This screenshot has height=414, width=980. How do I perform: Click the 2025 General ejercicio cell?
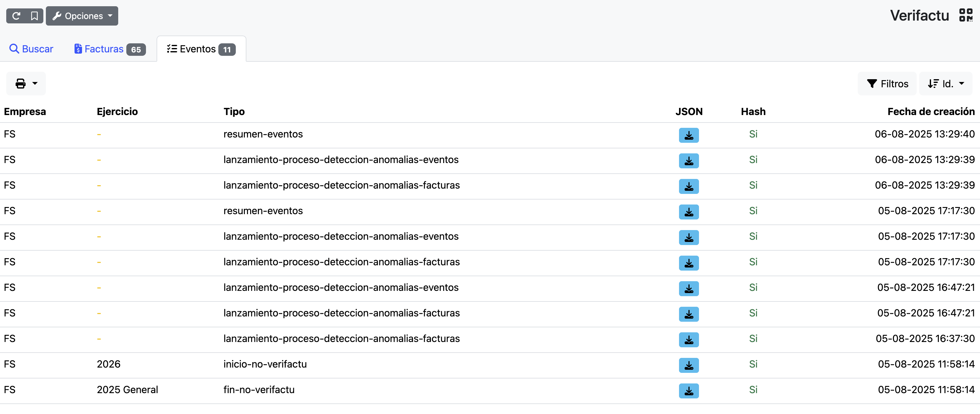[127, 390]
